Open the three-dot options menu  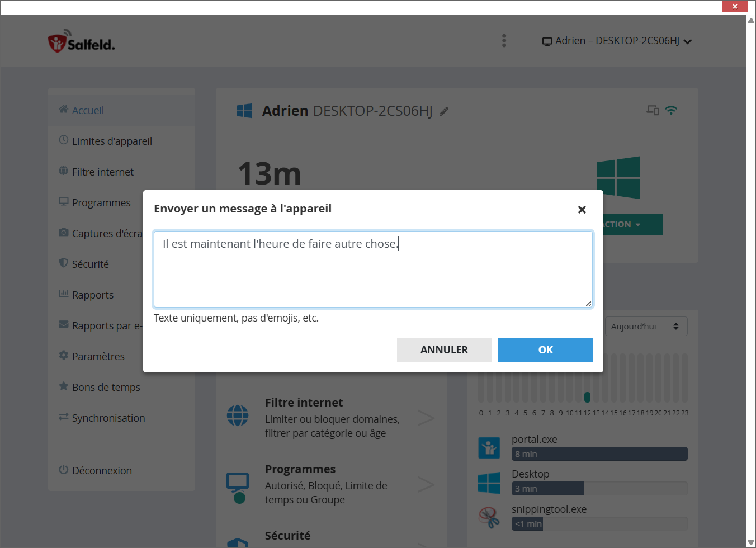click(504, 40)
